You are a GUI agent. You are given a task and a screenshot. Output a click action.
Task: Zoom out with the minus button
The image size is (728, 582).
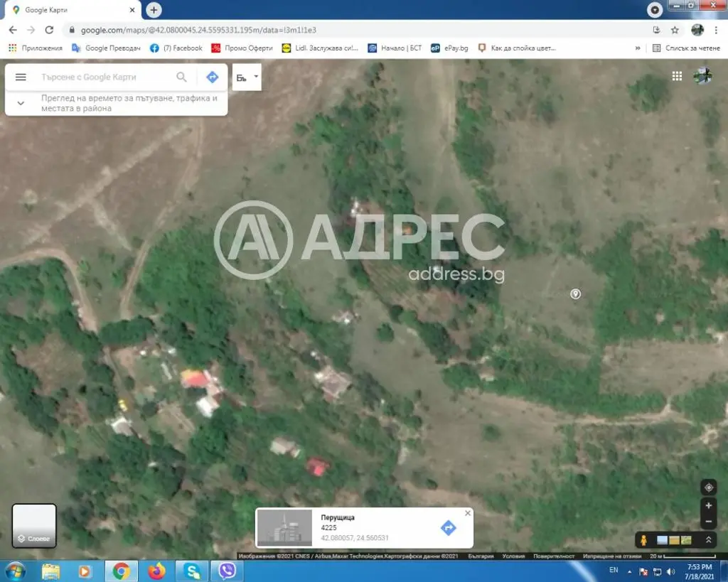709,521
